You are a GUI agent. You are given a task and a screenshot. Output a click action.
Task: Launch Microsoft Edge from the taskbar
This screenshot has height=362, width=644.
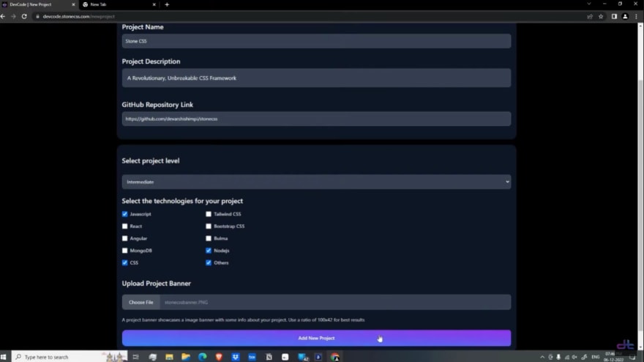click(x=203, y=357)
